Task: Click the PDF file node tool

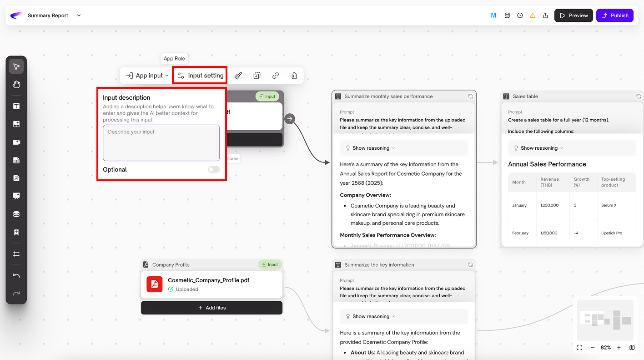Action: [x=16, y=178]
